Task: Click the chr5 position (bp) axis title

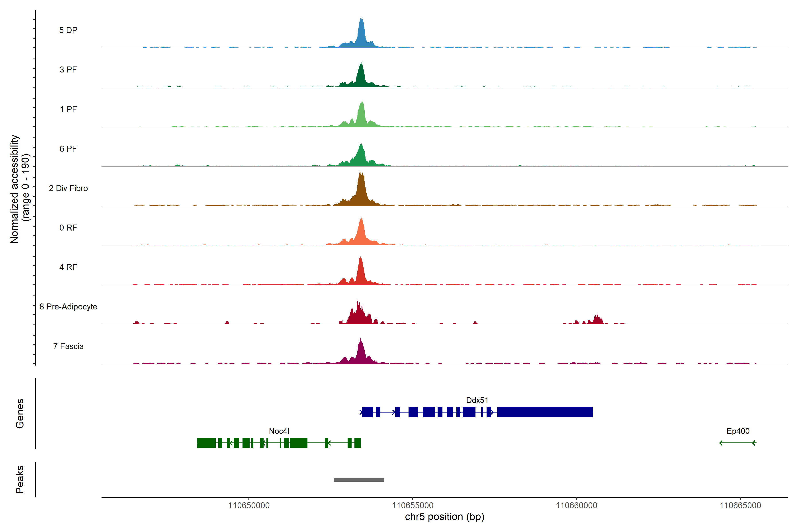Action: (x=444, y=517)
